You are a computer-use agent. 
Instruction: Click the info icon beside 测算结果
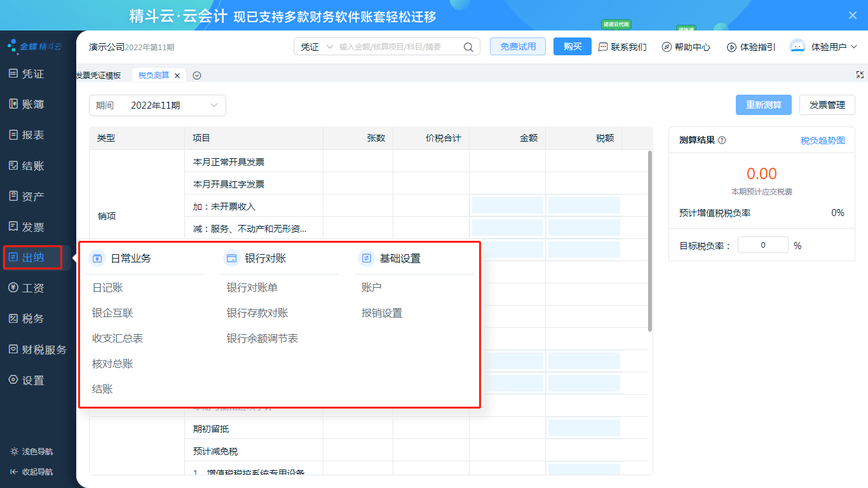pos(722,140)
